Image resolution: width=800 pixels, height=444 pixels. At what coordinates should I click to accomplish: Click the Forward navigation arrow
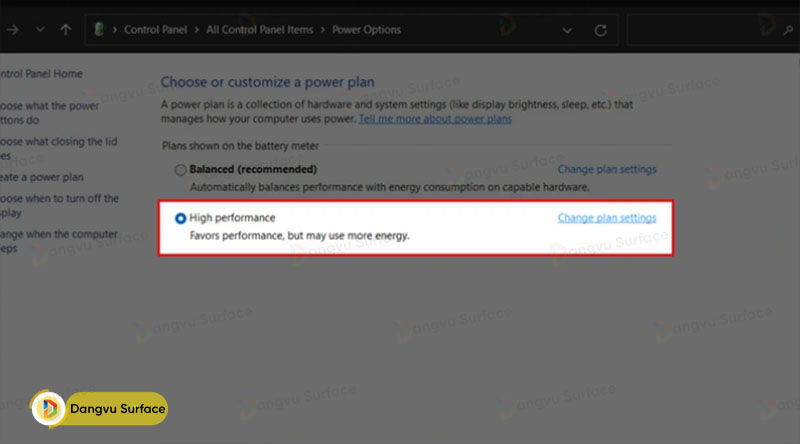tap(14, 30)
